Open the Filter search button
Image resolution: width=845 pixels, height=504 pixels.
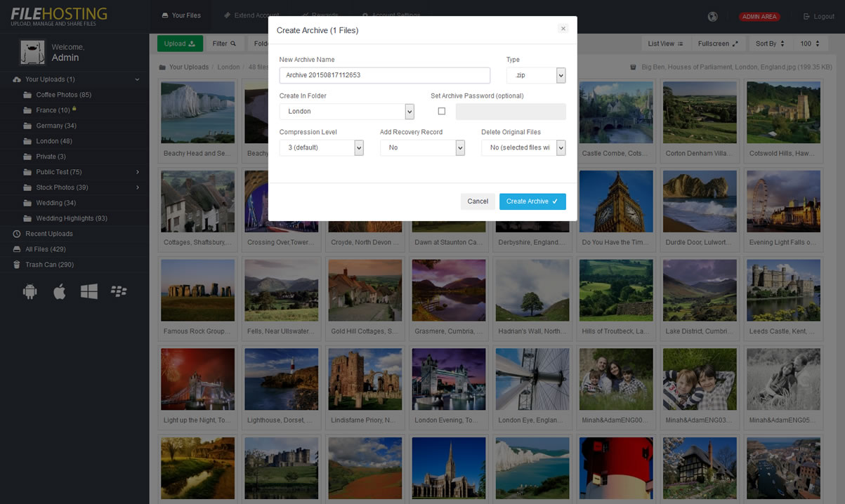pyautogui.click(x=225, y=44)
